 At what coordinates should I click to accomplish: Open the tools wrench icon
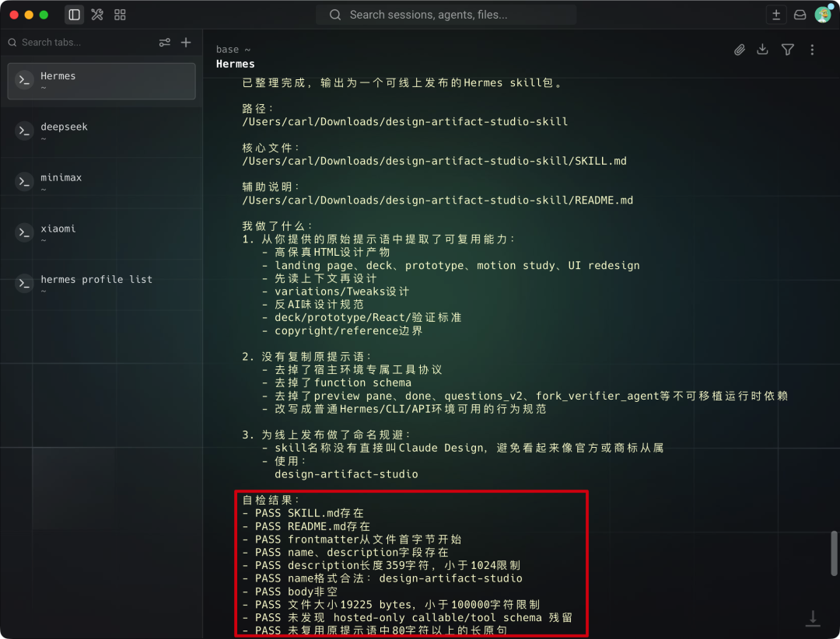point(97,15)
